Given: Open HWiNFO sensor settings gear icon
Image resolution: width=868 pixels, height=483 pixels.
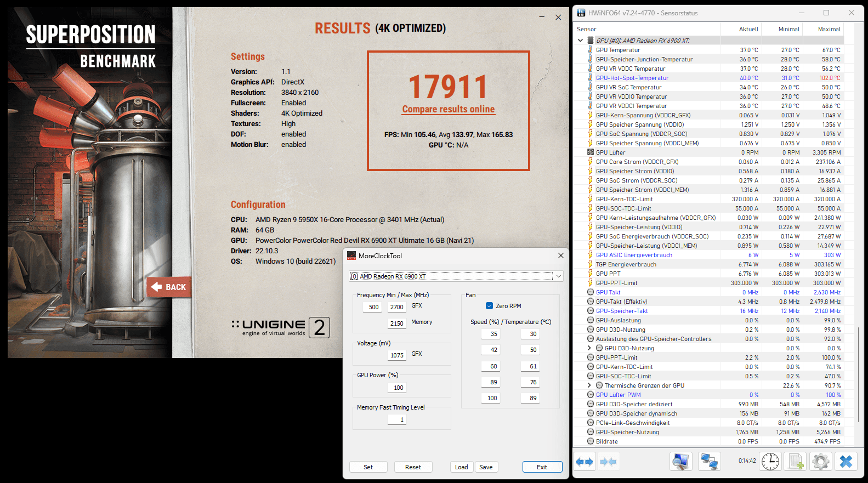Looking at the screenshot, I should [x=821, y=462].
